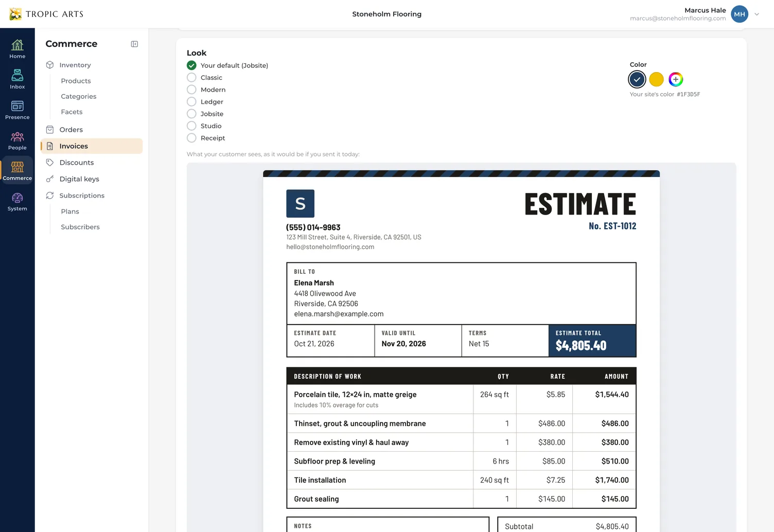Open Plans under Subscriptions
774x532 pixels.
70,211
